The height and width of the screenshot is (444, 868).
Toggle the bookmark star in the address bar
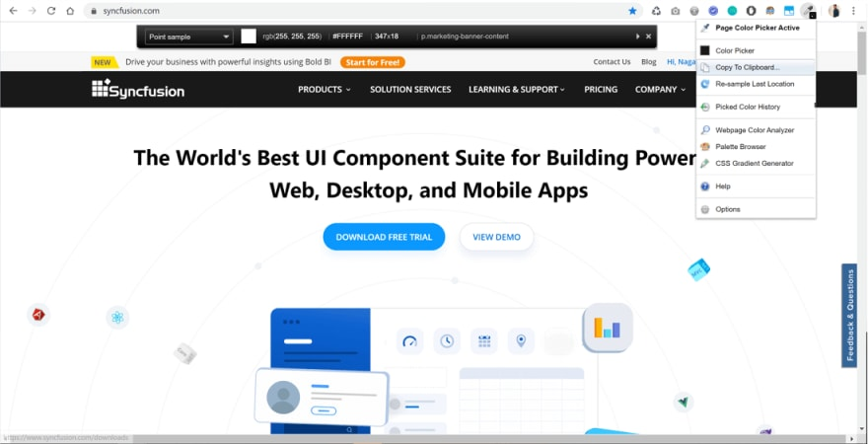click(632, 11)
